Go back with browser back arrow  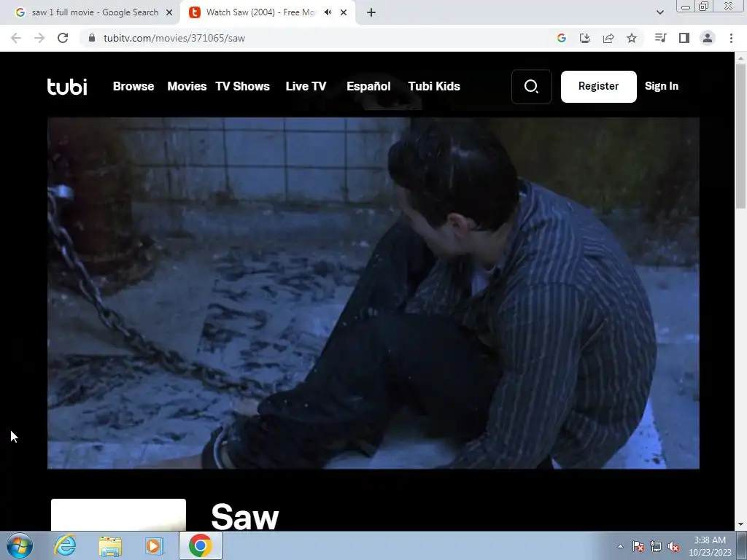click(16, 38)
